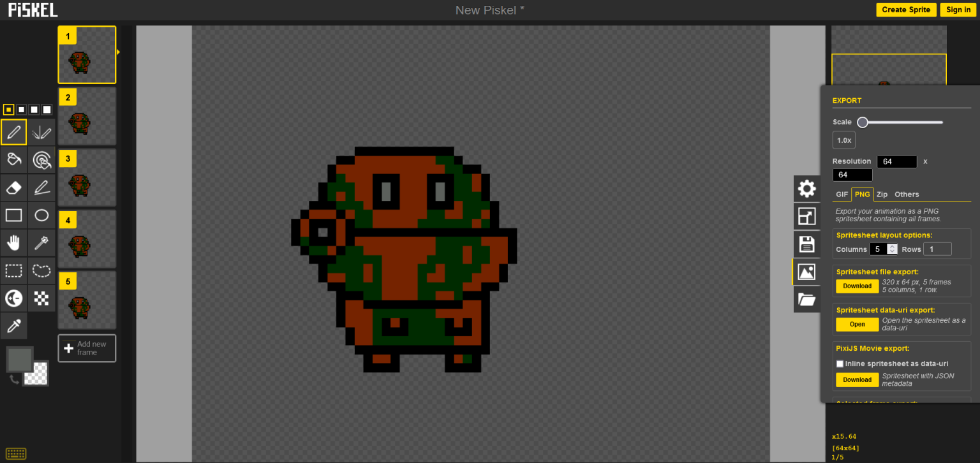Select the Paint bucket tool
Viewport: 980px width, 463px height.
[x=13, y=159]
